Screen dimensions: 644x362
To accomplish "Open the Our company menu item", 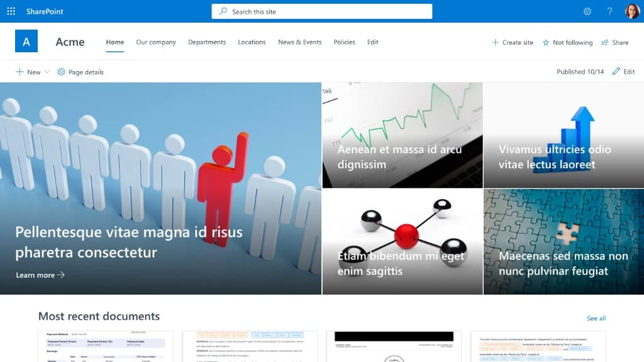I will 156,42.
